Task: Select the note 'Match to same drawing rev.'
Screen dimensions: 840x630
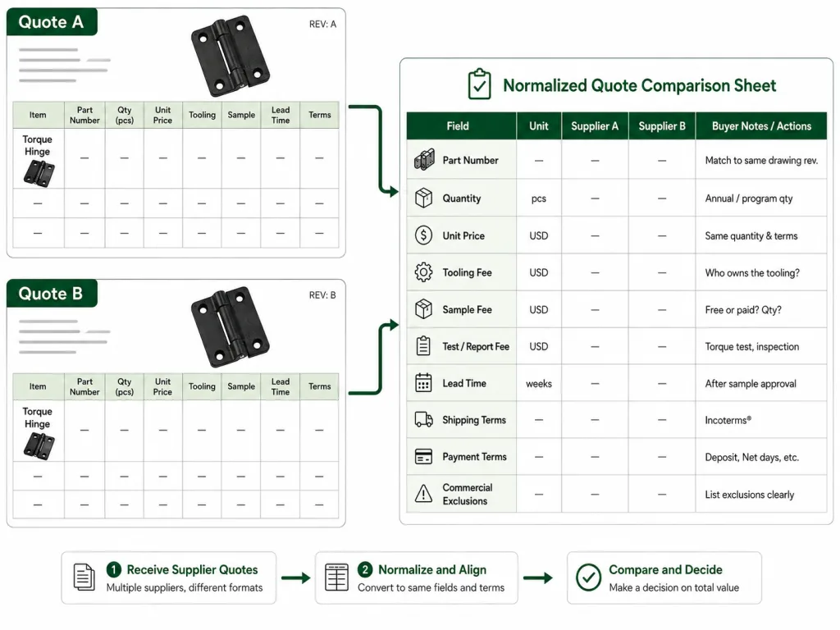Action: (761, 160)
